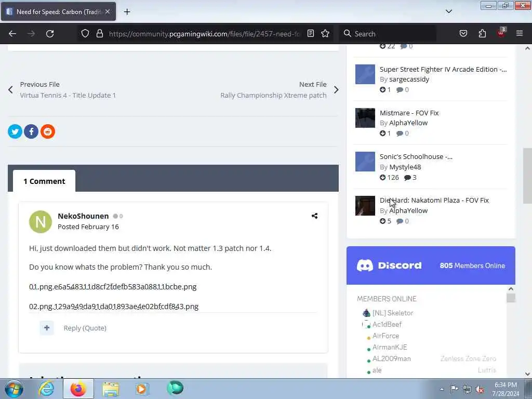Open the Windows Start button
Image resolution: width=532 pixels, height=399 pixels.
coord(14,389)
